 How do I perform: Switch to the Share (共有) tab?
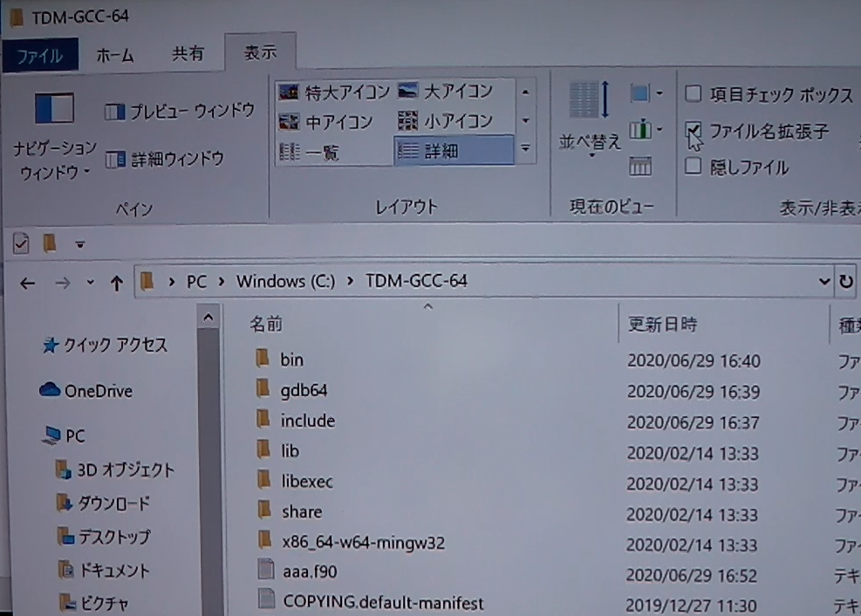[188, 54]
